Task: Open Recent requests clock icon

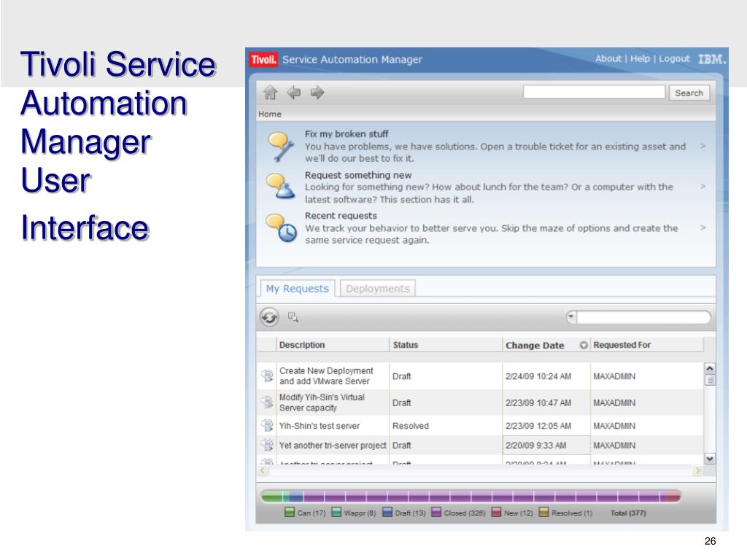Action: tap(282, 227)
